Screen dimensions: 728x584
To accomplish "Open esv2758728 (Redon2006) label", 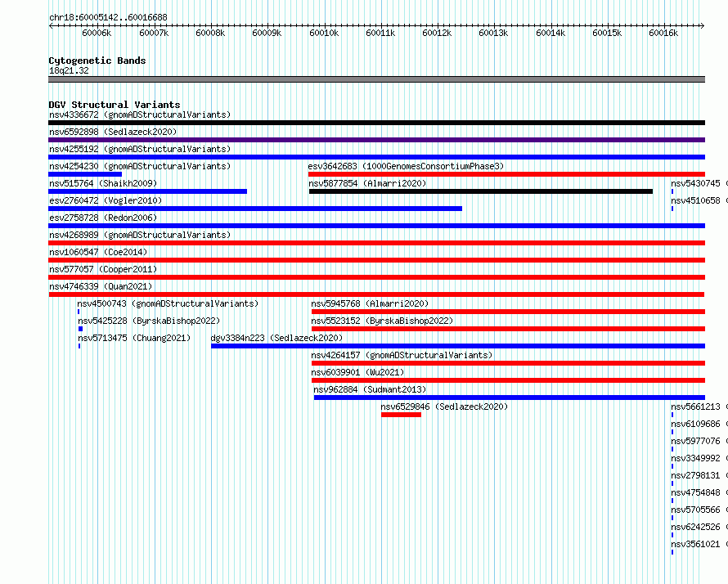I will 103,218.
